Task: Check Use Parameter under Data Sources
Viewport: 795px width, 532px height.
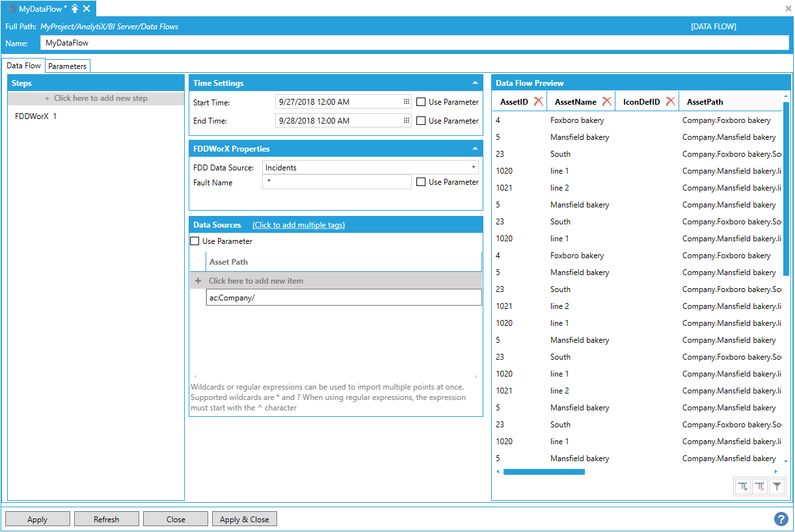Action: coord(195,241)
